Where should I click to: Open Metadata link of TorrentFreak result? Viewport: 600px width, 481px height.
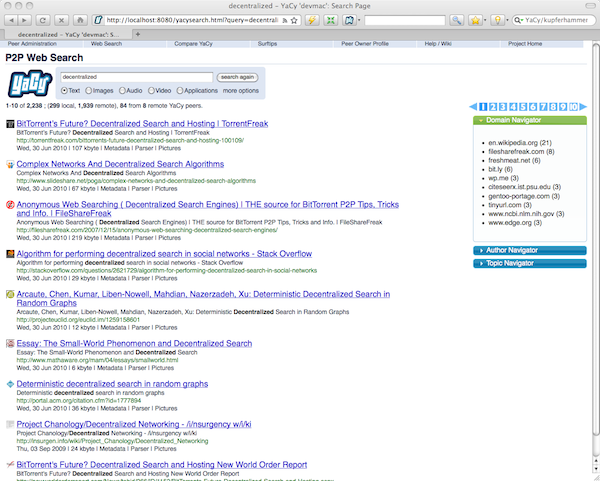pos(116,148)
